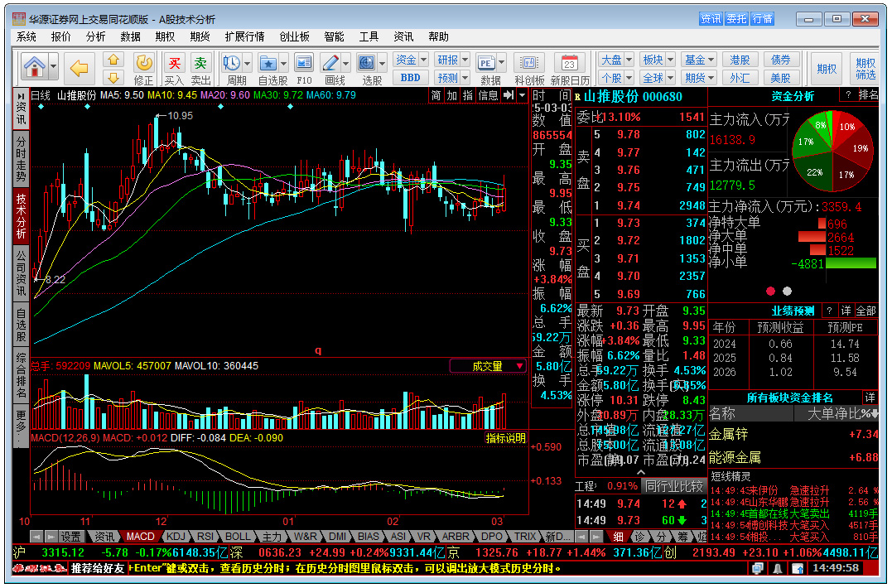Click the yellow down arrow button
This screenshot has height=588, width=892.
pos(113,77)
